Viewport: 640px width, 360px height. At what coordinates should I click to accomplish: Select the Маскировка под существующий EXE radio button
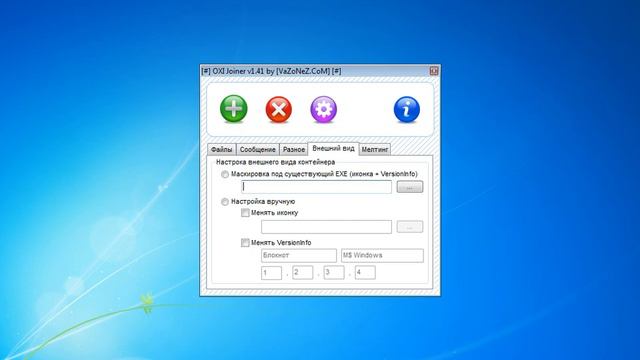(x=225, y=174)
